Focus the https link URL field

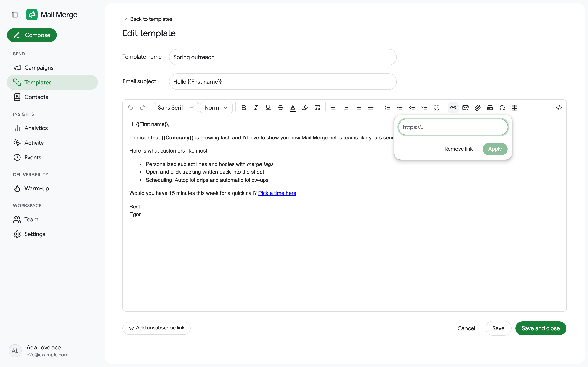(x=453, y=127)
